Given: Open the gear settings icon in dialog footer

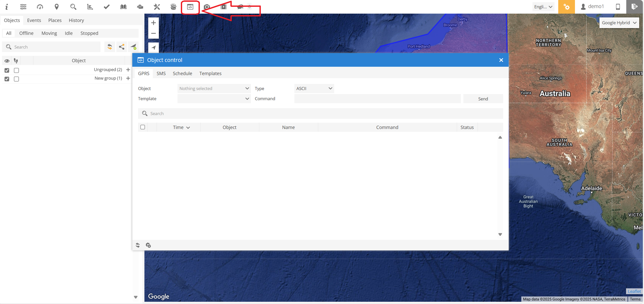Looking at the screenshot, I should [x=148, y=245].
